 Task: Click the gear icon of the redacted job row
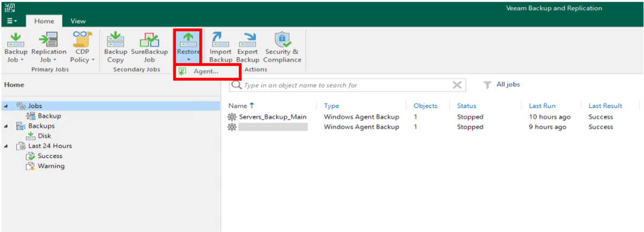pos(232,127)
